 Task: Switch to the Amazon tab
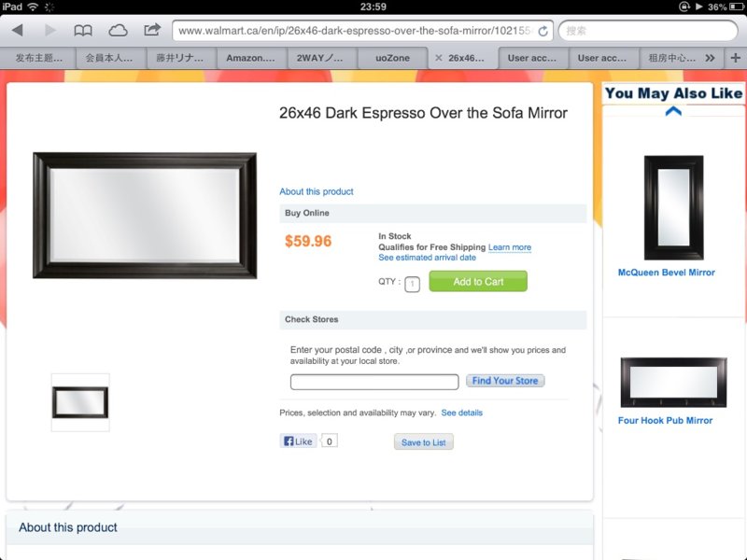[250, 58]
